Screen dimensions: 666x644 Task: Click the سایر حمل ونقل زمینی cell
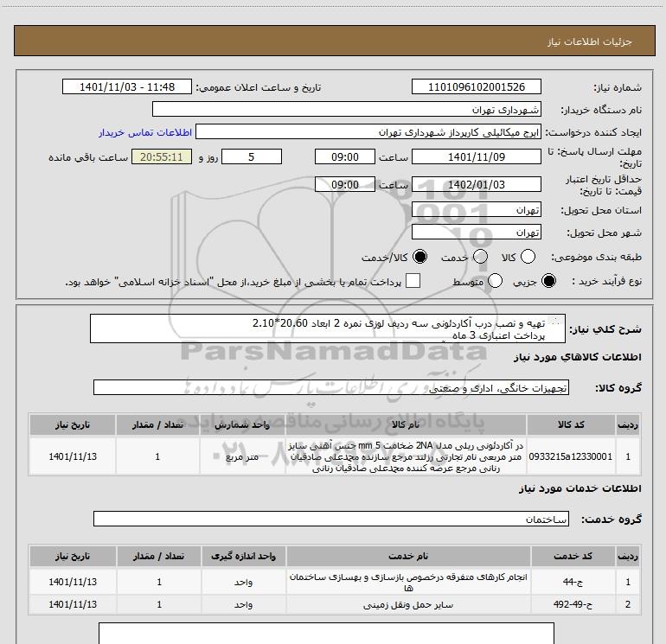click(x=408, y=604)
